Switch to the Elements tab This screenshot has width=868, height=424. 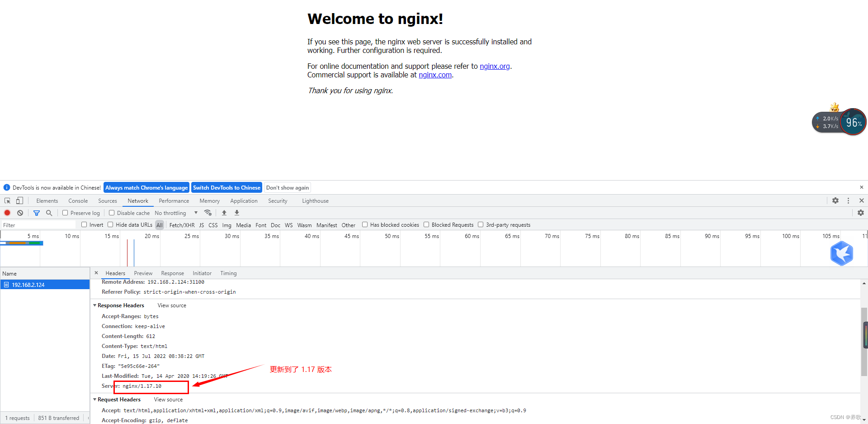pos(47,201)
